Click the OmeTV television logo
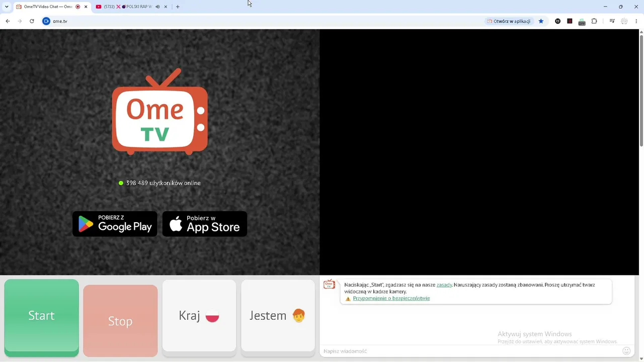644x362 pixels. (160, 112)
